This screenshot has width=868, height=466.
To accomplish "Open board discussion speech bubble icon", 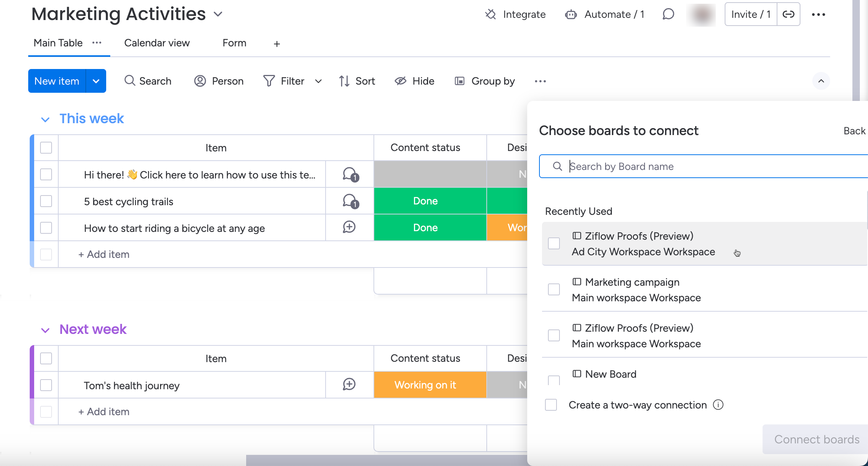I will pos(668,14).
